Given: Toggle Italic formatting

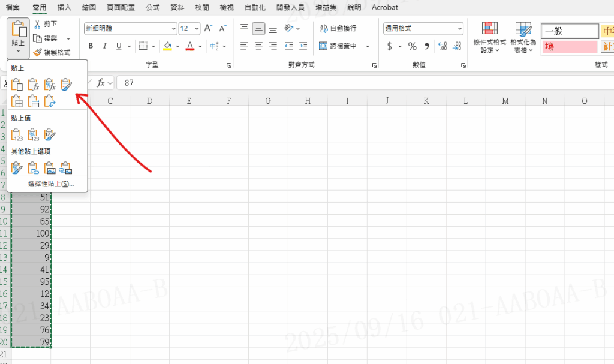Looking at the screenshot, I should pyautogui.click(x=105, y=46).
